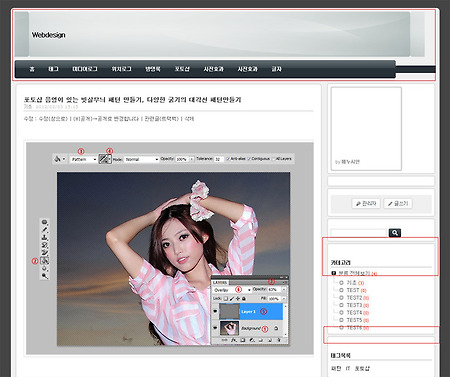450x377 pixels.
Task: Open the Layers panel options menu icon
Action: click(285, 282)
